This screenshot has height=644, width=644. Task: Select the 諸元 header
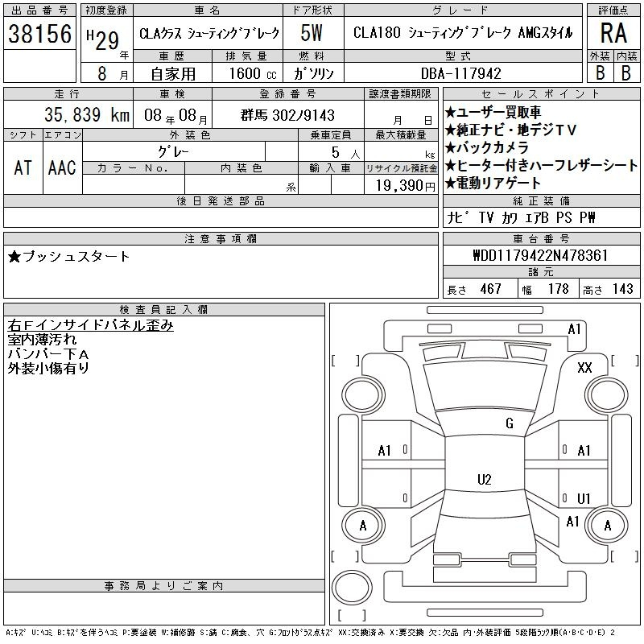pyautogui.click(x=541, y=272)
